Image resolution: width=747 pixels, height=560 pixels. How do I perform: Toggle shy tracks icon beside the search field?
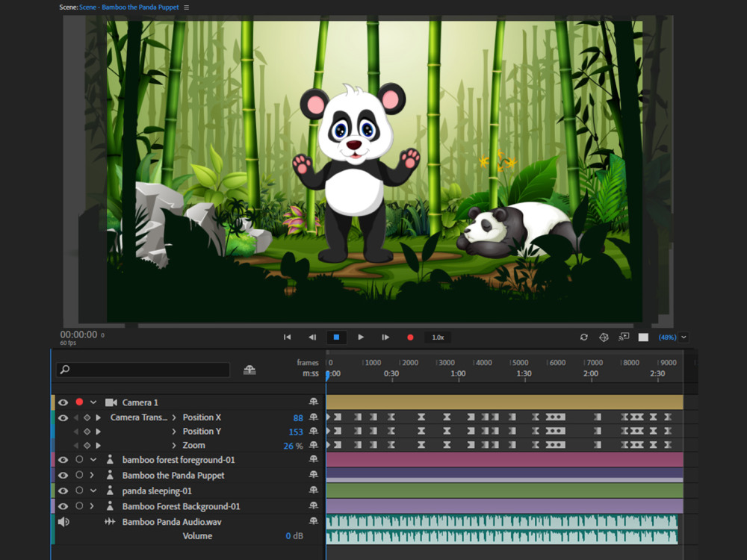[x=249, y=370]
